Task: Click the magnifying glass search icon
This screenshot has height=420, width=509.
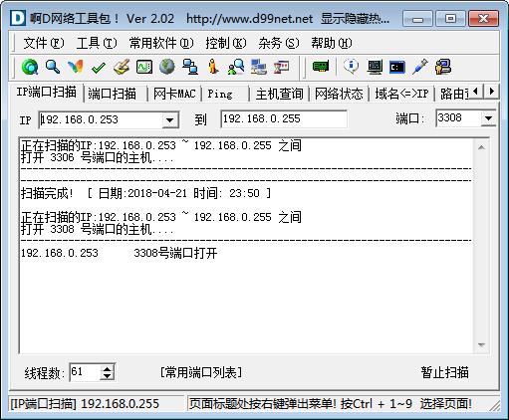Action: coord(53,67)
